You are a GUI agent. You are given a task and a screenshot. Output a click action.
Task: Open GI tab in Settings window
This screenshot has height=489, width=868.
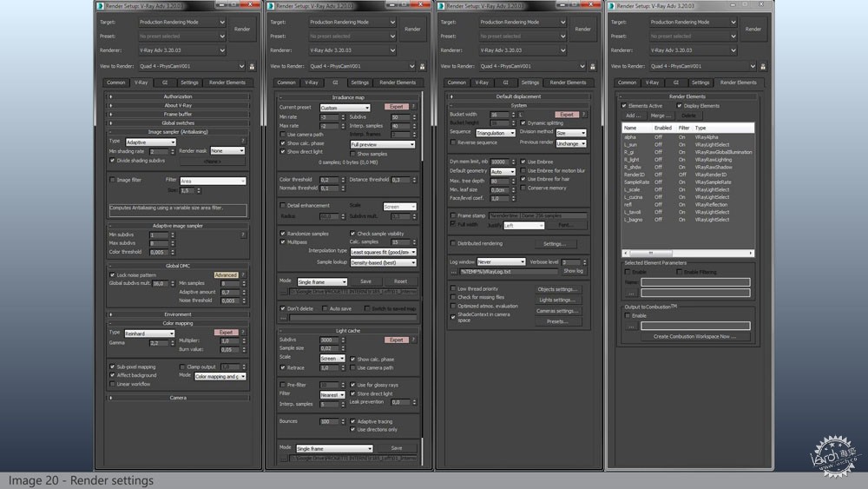click(x=505, y=83)
